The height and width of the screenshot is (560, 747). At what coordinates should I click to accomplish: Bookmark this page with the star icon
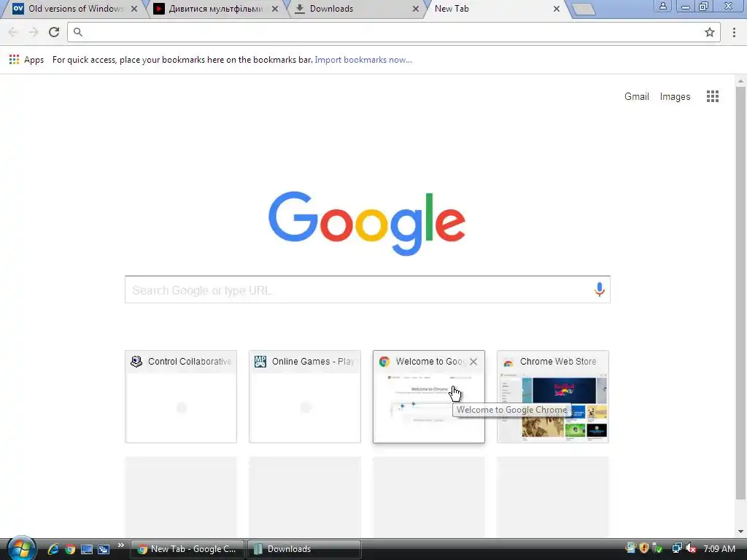coord(709,32)
